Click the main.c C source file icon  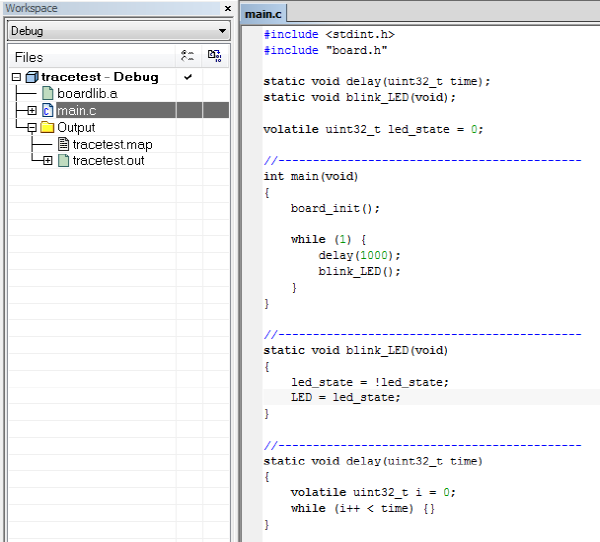click(x=47, y=110)
